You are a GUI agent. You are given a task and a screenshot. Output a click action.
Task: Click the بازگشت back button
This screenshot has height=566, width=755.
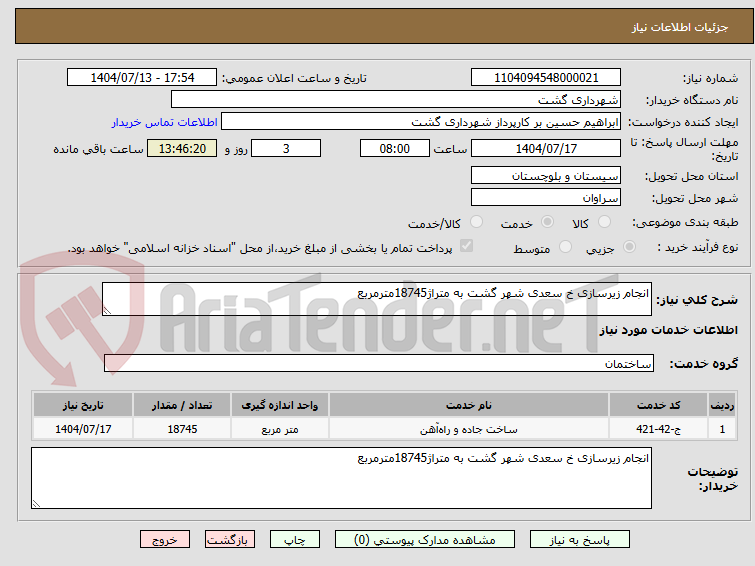click(230, 540)
